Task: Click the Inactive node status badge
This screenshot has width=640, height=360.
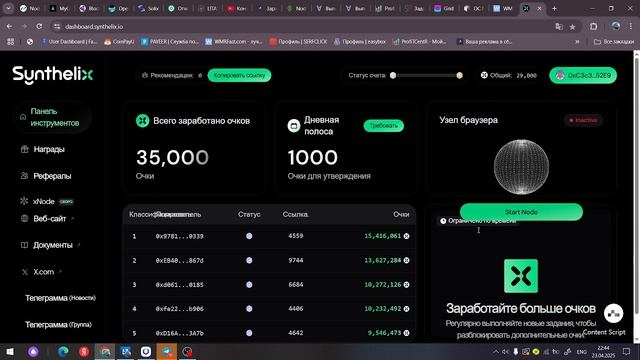Action: click(583, 120)
